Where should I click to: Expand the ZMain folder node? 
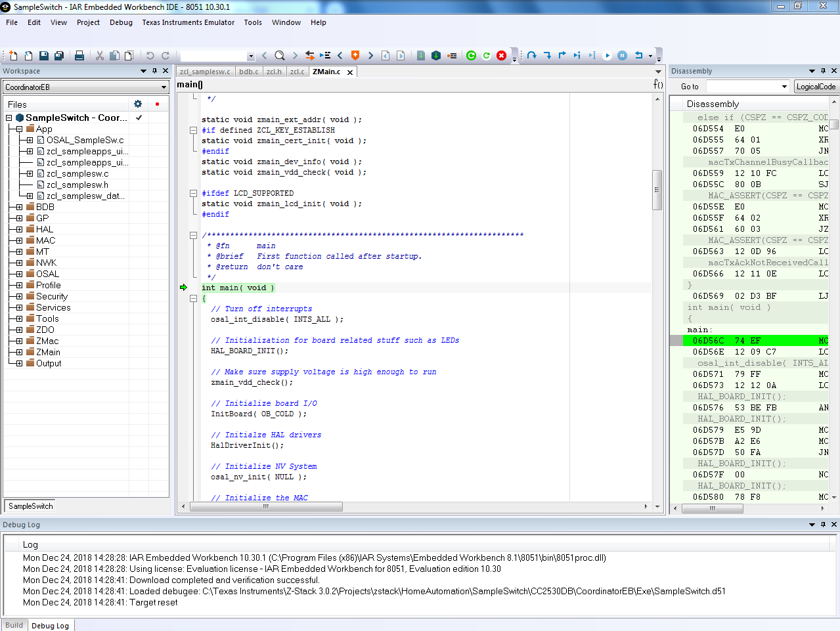coord(19,352)
